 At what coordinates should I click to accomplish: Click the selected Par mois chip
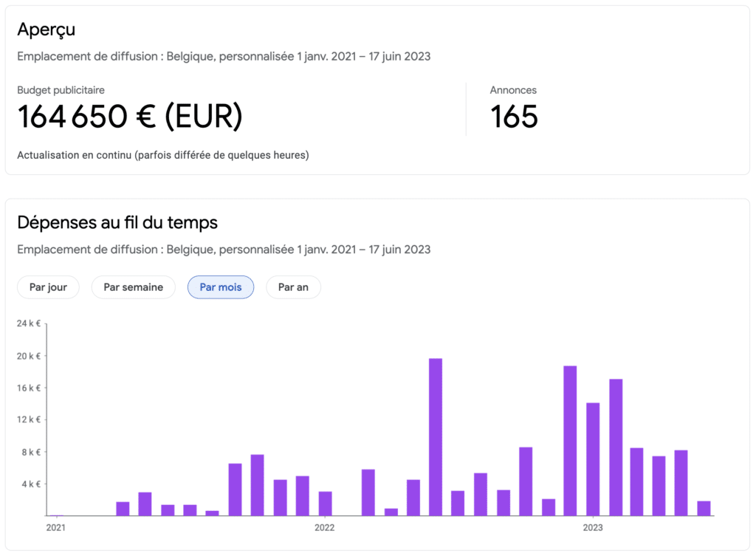220,287
